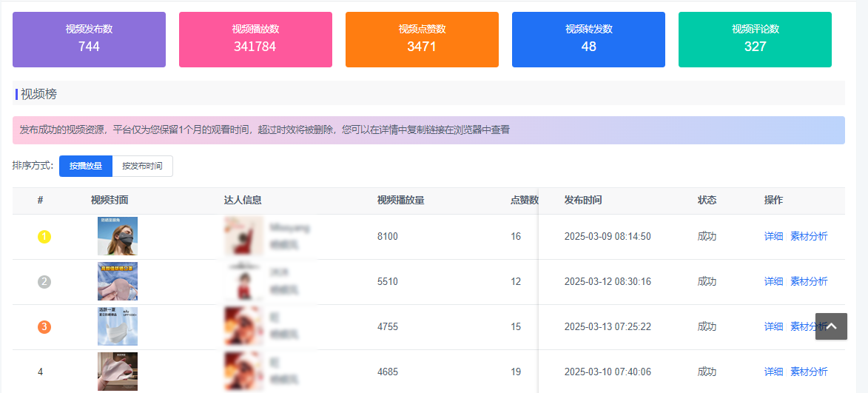The height and width of the screenshot is (393, 868).
Task: Click the 视频播放量 column header
Action: 400,201
